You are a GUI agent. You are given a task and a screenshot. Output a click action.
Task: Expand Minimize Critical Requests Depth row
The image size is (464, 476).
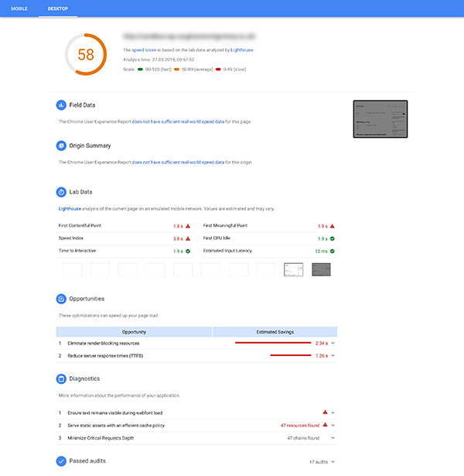[333, 438]
